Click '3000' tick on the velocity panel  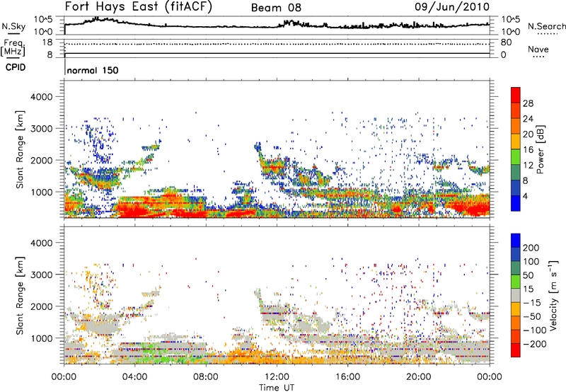coord(41,275)
